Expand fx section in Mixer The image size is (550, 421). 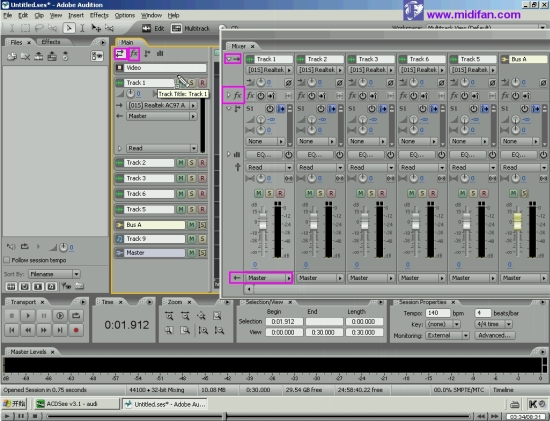pos(229,95)
